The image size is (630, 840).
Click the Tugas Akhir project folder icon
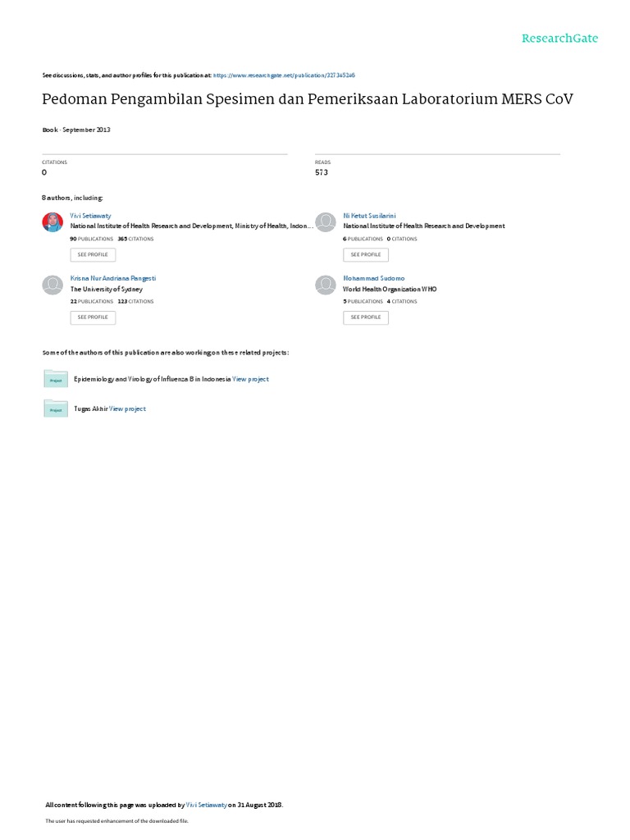[x=56, y=409]
